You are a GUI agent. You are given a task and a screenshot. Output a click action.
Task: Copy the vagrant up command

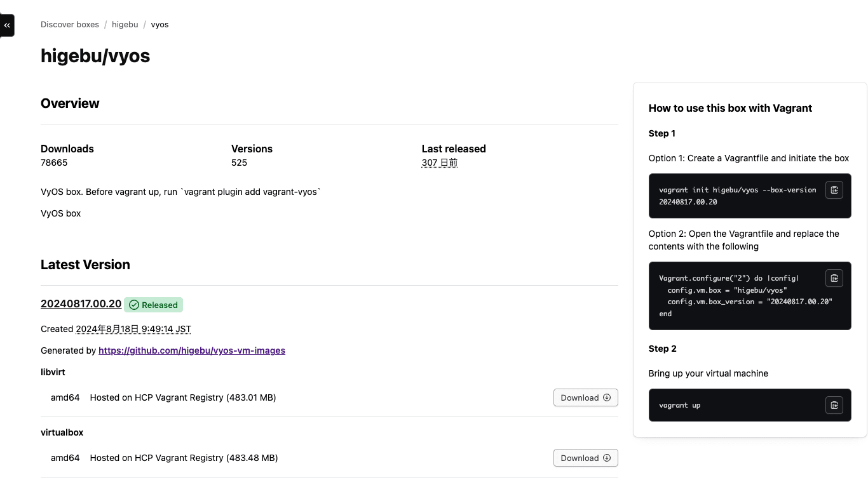(x=834, y=405)
